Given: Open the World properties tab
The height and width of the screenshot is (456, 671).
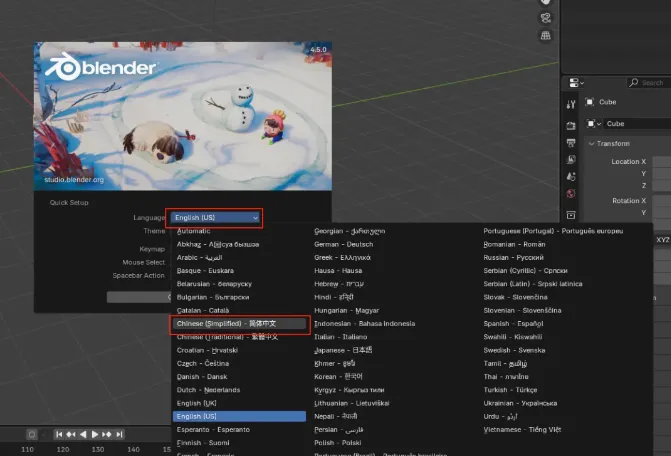Looking at the screenshot, I should pyautogui.click(x=571, y=194).
